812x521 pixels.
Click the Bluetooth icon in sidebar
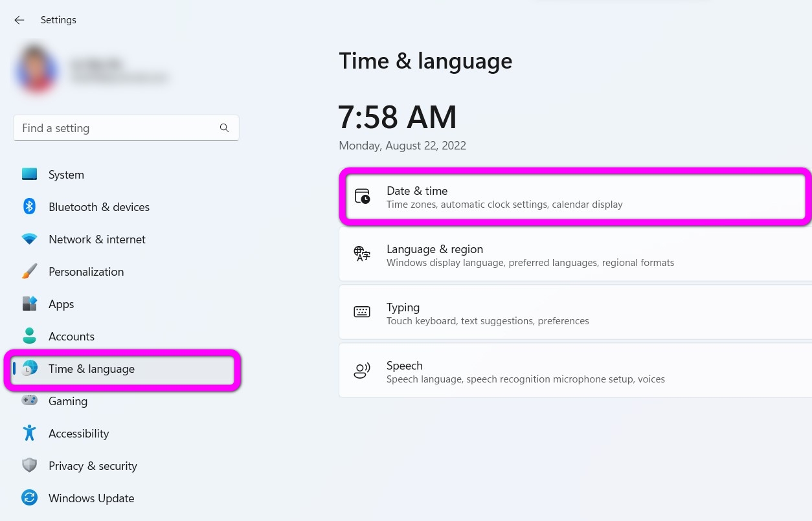(x=29, y=206)
